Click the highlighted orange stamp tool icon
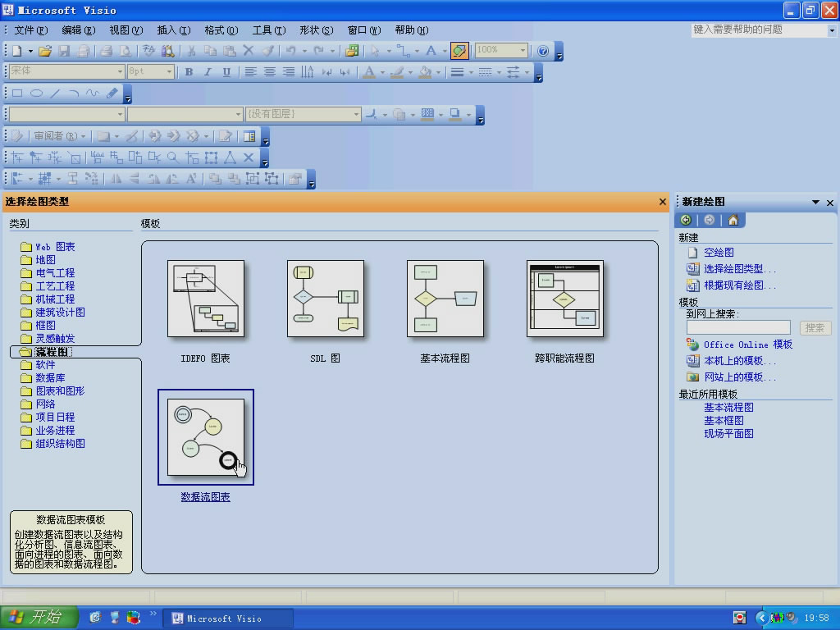 click(459, 51)
